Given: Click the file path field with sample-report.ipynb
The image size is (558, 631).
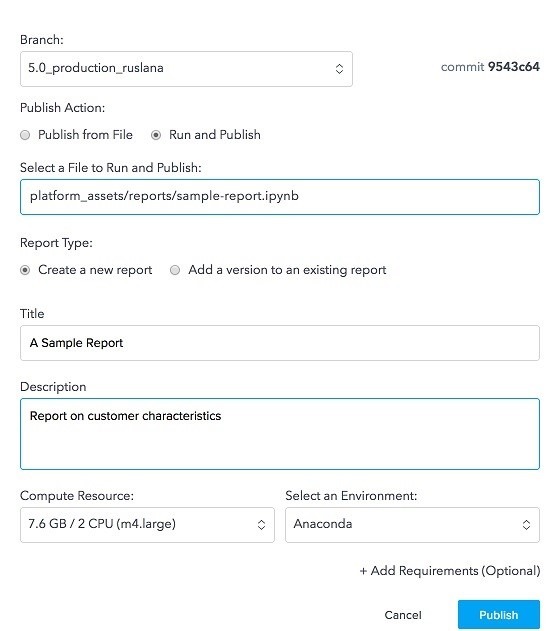Looking at the screenshot, I should point(280,197).
